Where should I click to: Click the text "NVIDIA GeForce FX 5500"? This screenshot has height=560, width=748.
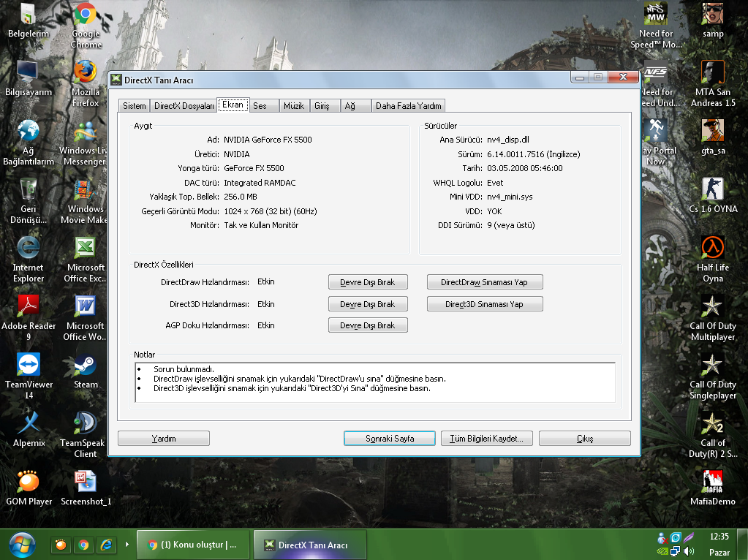click(268, 140)
